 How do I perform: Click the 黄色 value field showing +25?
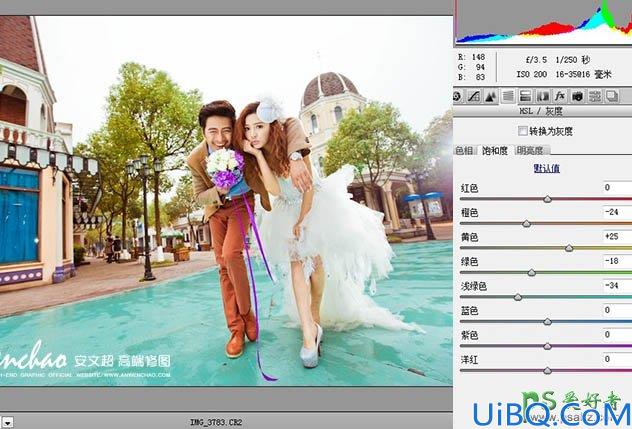coord(617,236)
